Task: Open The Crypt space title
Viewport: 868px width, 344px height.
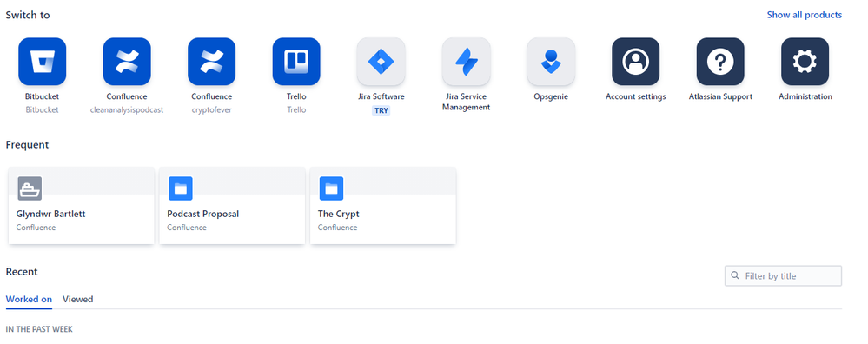Action: click(338, 214)
